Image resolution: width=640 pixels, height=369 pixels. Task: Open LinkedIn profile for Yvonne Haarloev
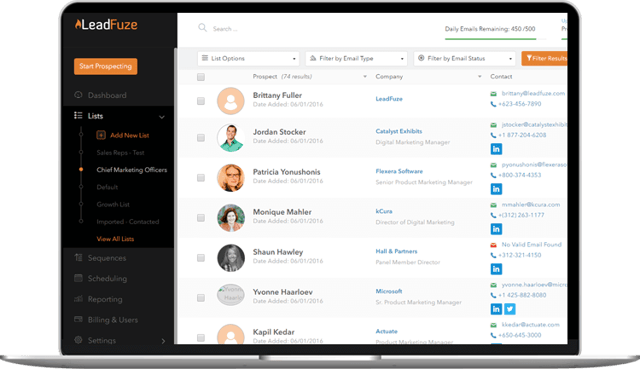(496, 309)
